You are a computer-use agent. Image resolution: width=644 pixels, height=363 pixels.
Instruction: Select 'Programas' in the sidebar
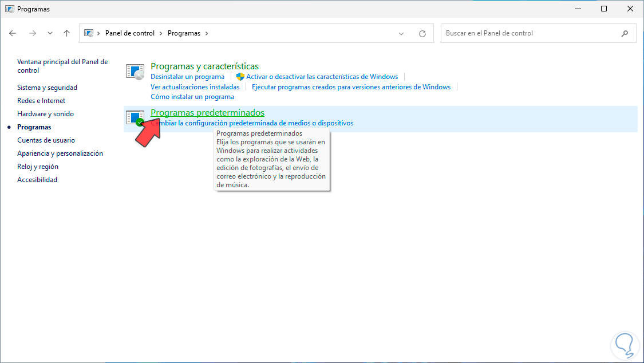(34, 127)
